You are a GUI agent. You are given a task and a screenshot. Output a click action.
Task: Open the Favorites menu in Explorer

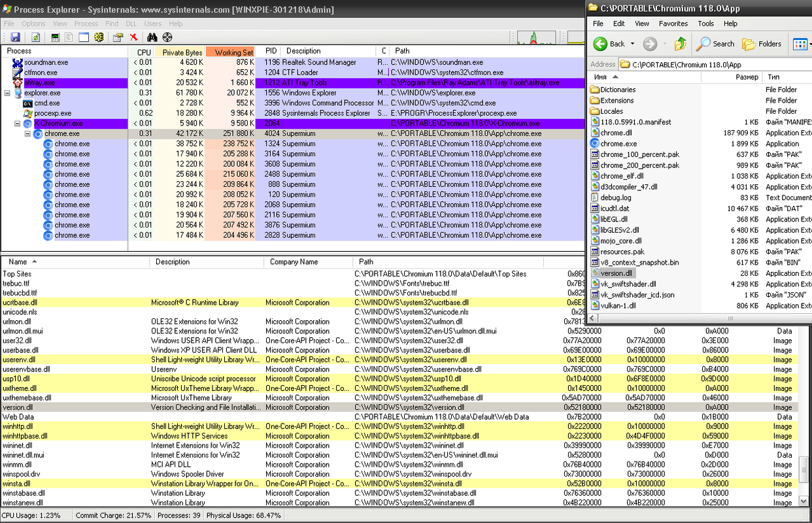[x=673, y=24]
